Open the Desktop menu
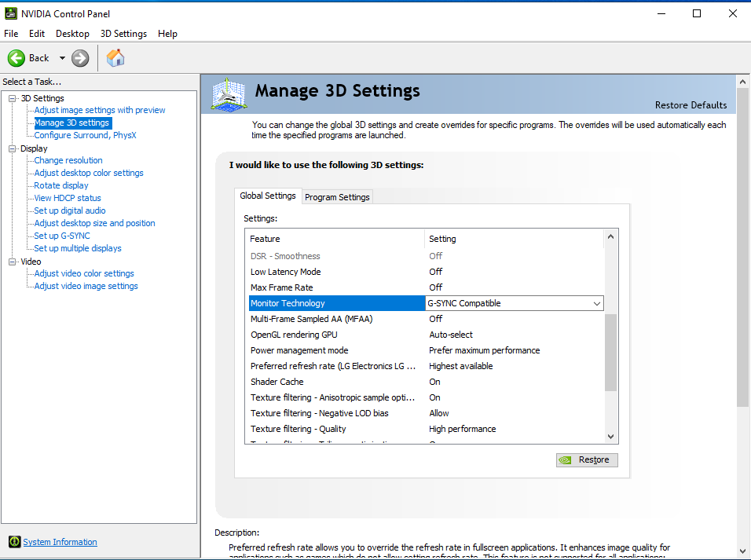Image resolution: width=751 pixels, height=560 pixels. click(72, 34)
